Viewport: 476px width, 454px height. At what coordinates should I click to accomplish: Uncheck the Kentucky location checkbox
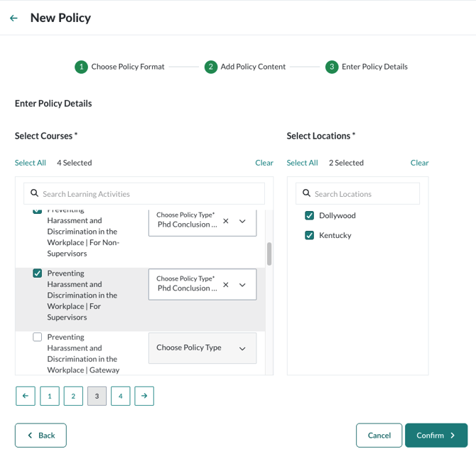(x=309, y=235)
